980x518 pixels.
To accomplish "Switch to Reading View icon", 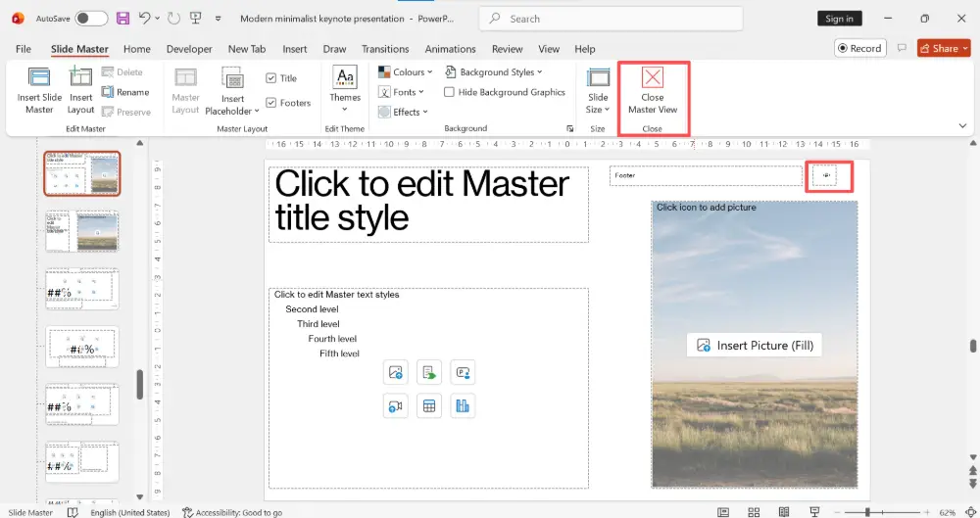I will pyautogui.click(x=784, y=512).
